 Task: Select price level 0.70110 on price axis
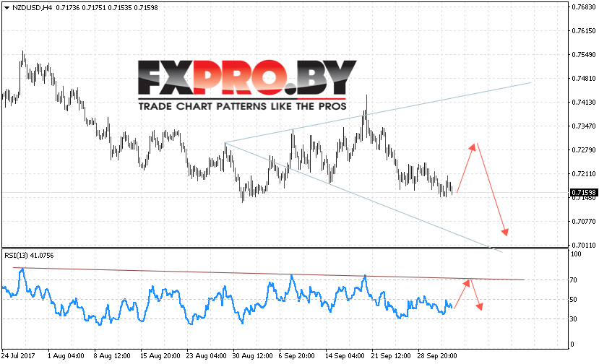coord(583,246)
